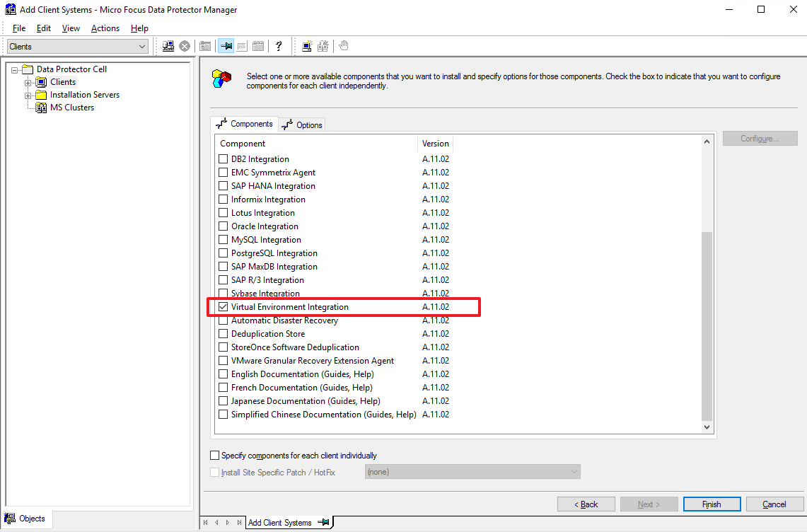Click next-tab navigation arrow at bottom

[228, 522]
